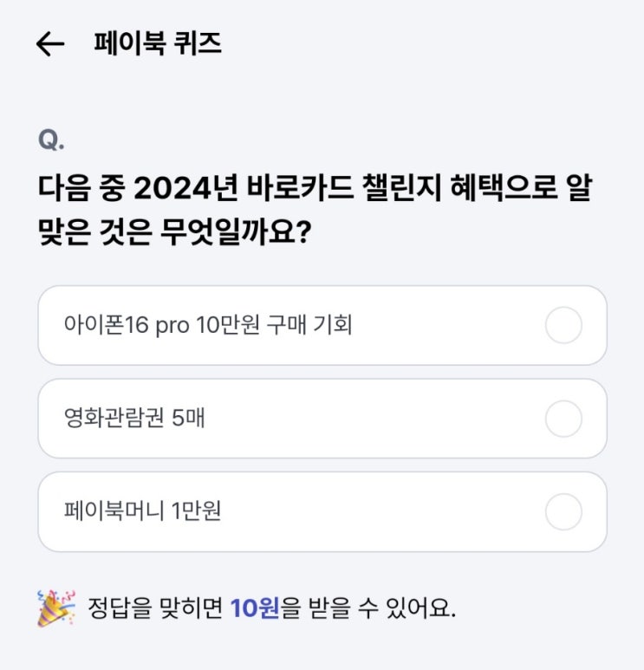Image resolution: width=644 pixels, height=670 pixels.
Task: Click the gray Q. question marker
Action: [51, 140]
